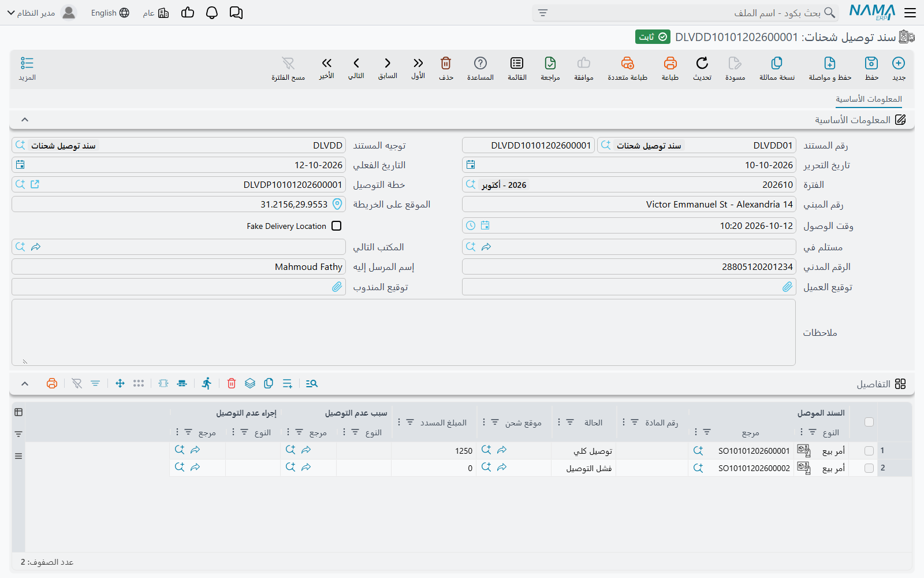Click the red delete row icon in details toolbar
The width and height of the screenshot is (924, 578).
point(232,383)
